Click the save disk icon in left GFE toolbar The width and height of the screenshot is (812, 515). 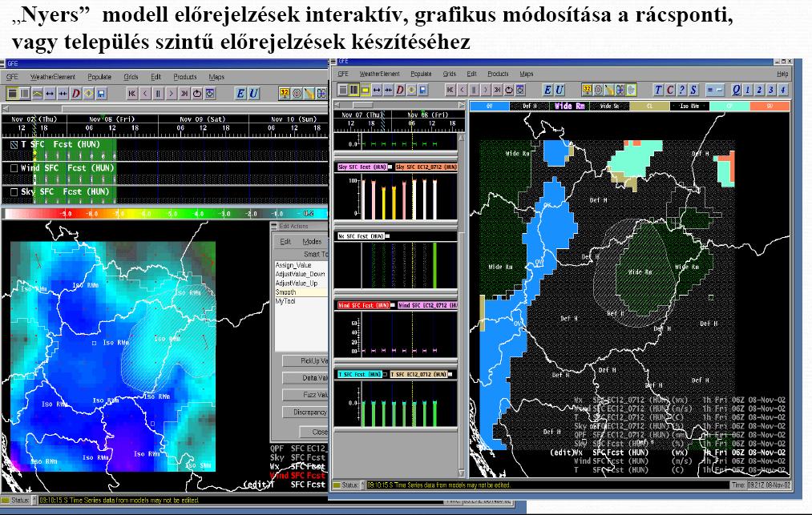101,94
